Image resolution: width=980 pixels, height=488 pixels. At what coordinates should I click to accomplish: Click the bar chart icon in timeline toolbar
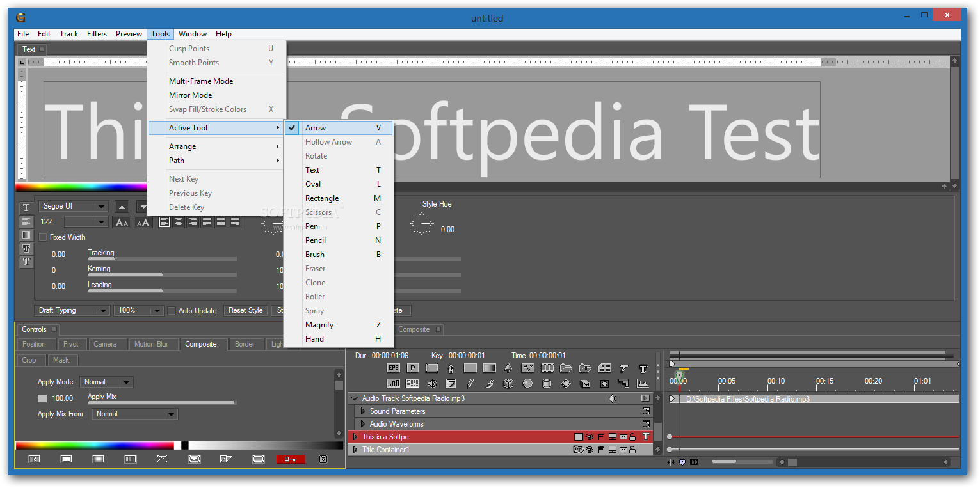394,383
